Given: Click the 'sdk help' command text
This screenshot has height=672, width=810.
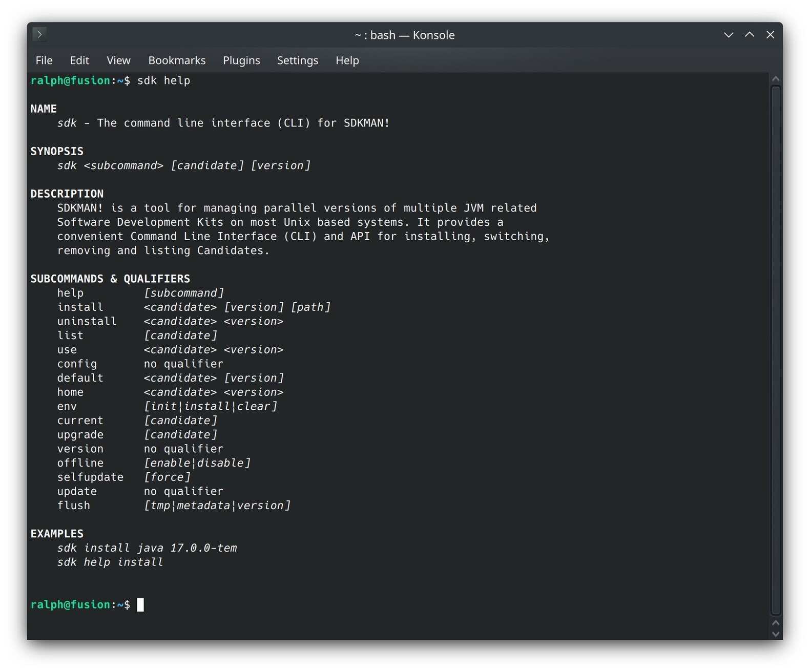Looking at the screenshot, I should coord(163,80).
